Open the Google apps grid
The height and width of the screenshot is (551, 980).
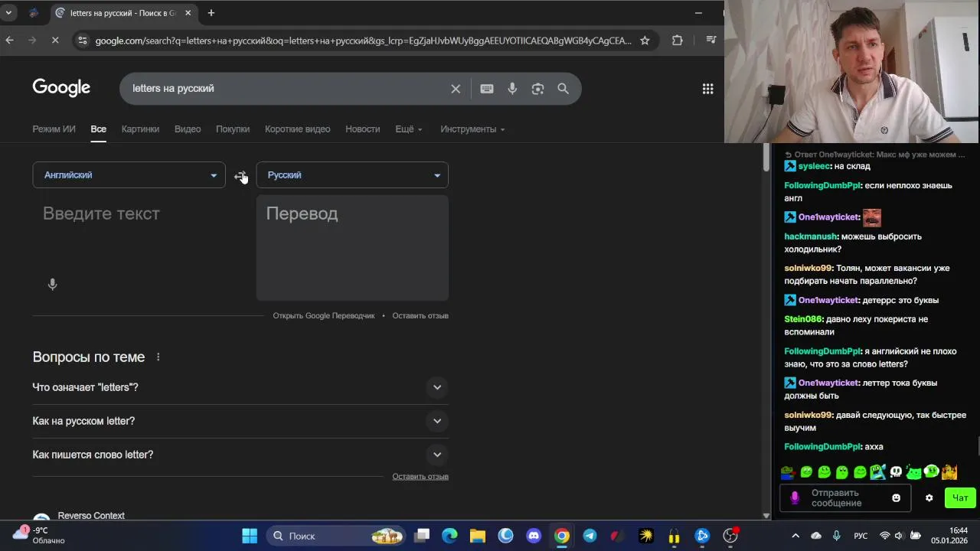click(707, 89)
